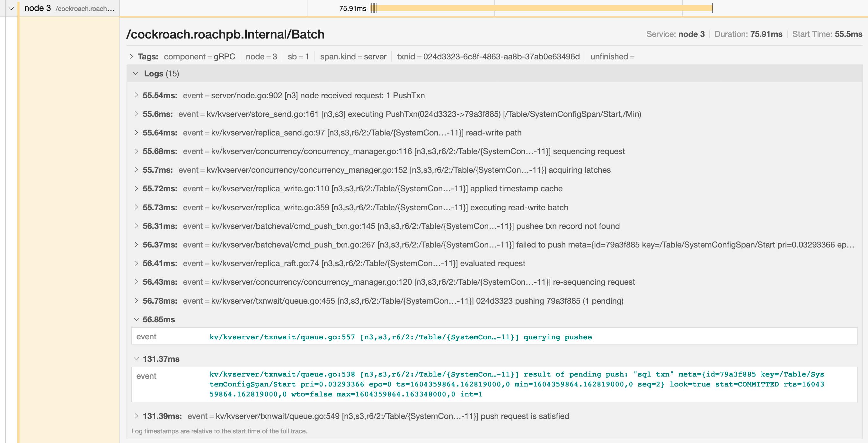Expand the 56.31ms pushee txn record not found entry
Screen dimensions: 868x443
coord(136,226)
